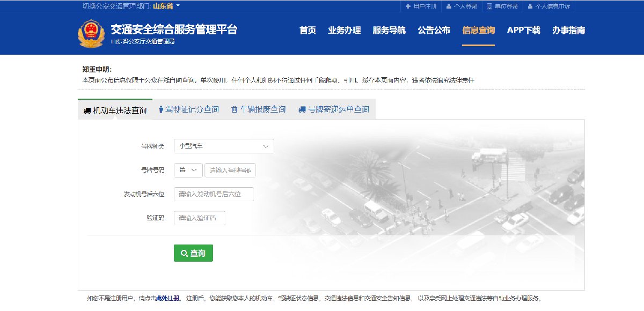Open 办事指南 from the navigation bar
The image size is (644, 311).
click(x=568, y=30)
